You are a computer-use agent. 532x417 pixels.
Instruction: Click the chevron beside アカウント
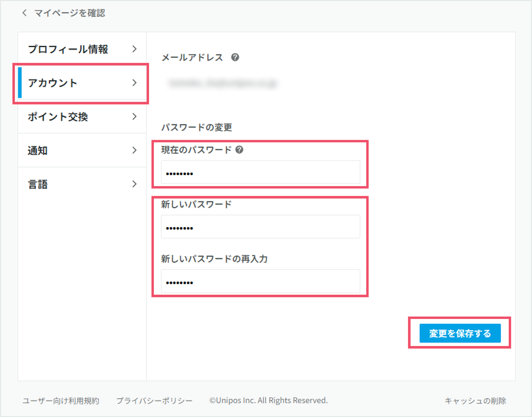(134, 83)
